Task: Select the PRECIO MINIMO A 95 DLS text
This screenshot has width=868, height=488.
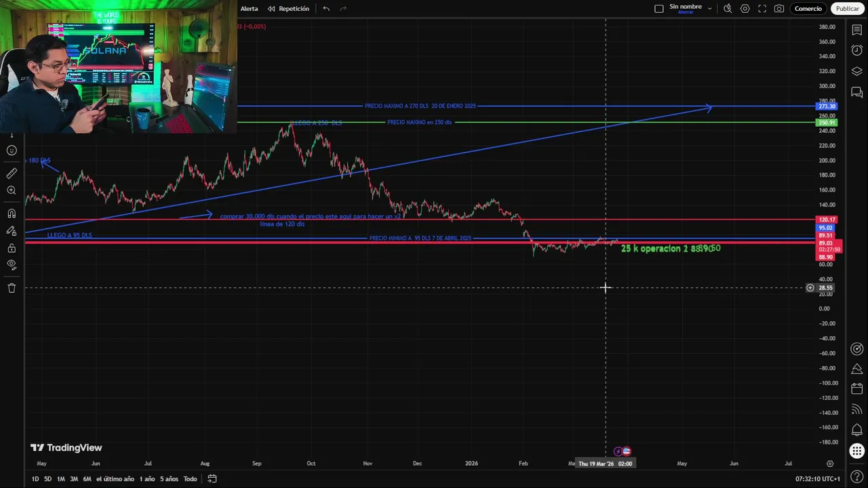Action: point(420,239)
